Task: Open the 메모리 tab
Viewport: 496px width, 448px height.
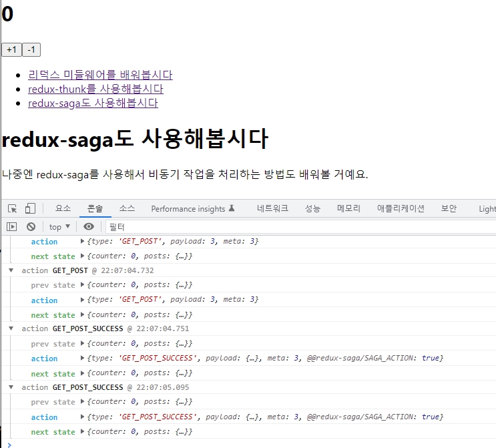Action: [x=348, y=208]
